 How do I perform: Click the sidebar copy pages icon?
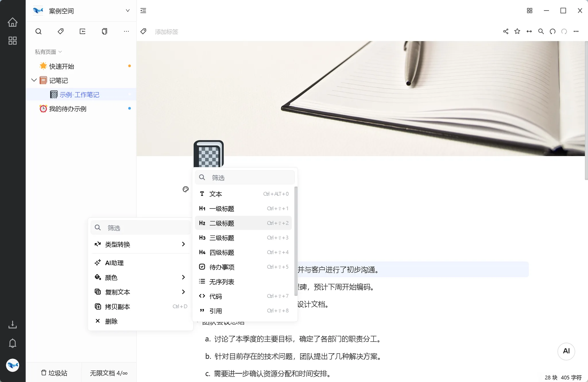pyautogui.click(x=105, y=31)
